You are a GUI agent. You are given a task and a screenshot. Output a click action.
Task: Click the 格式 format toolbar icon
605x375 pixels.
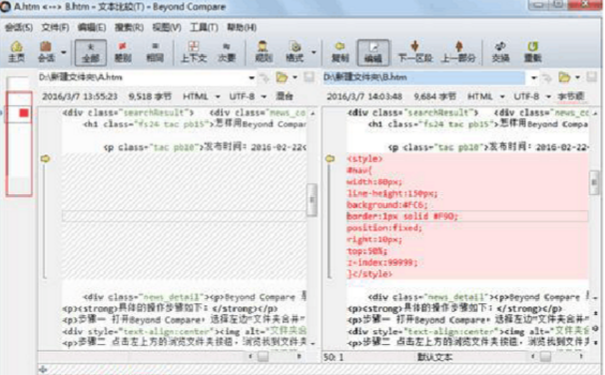coord(295,52)
